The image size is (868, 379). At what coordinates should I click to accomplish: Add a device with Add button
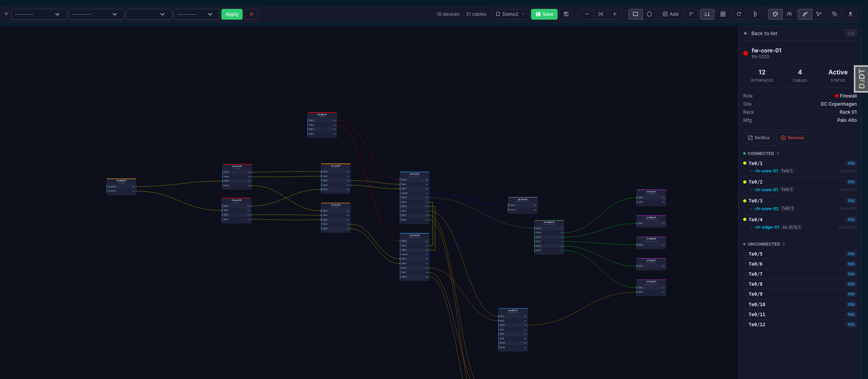pyautogui.click(x=670, y=14)
